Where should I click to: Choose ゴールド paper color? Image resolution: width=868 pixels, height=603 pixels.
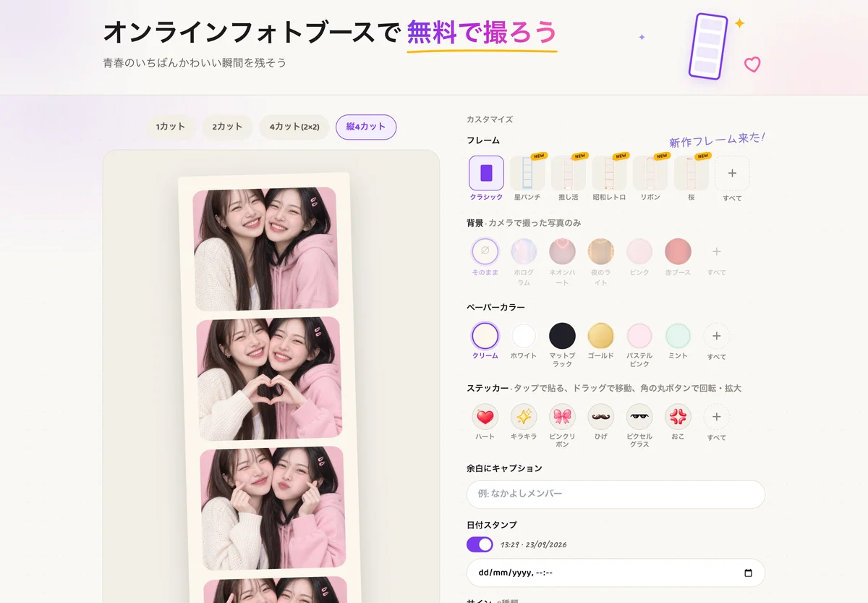pos(601,336)
